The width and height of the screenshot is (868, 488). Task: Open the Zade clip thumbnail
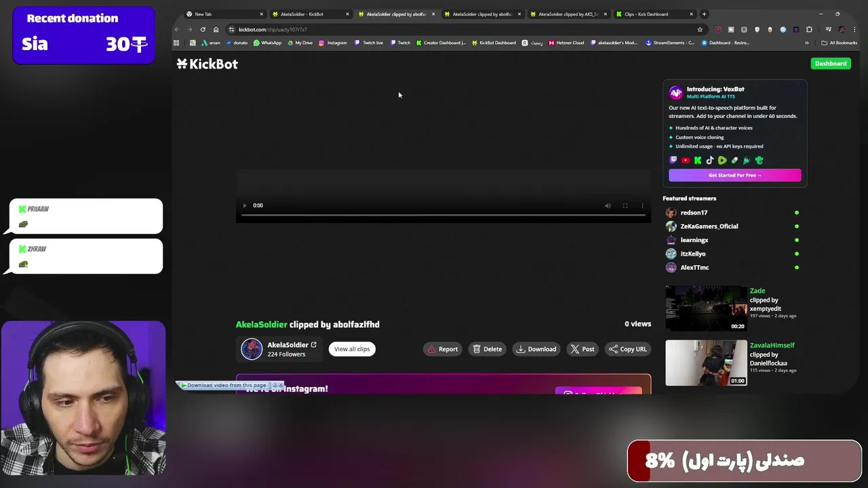click(706, 308)
